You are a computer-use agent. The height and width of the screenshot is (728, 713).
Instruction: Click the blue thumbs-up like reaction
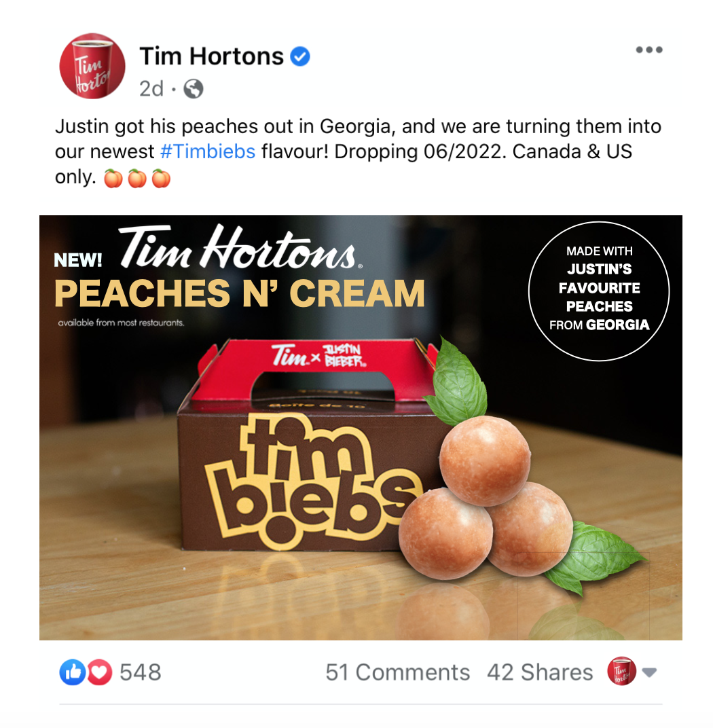pyautogui.click(x=72, y=672)
